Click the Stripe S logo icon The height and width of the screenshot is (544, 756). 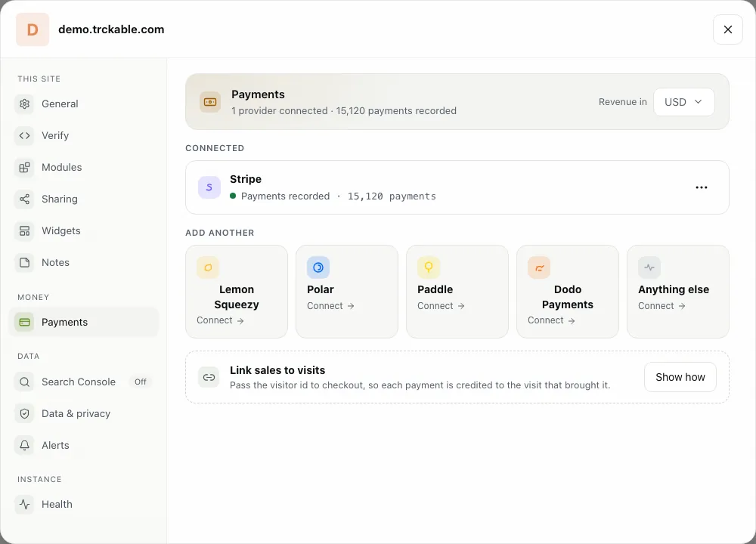click(209, 187)
